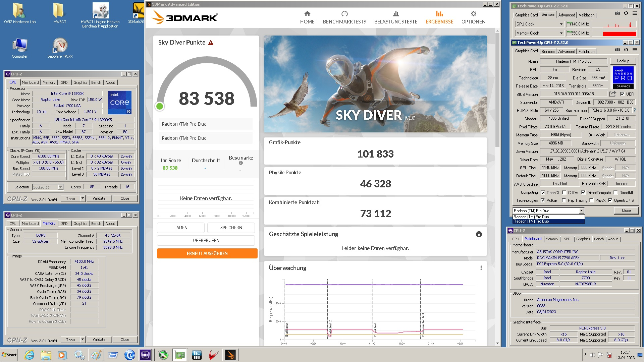
Task: Toggle the OpenCL checkbox in GPU-Z
Action: (543, 193)
